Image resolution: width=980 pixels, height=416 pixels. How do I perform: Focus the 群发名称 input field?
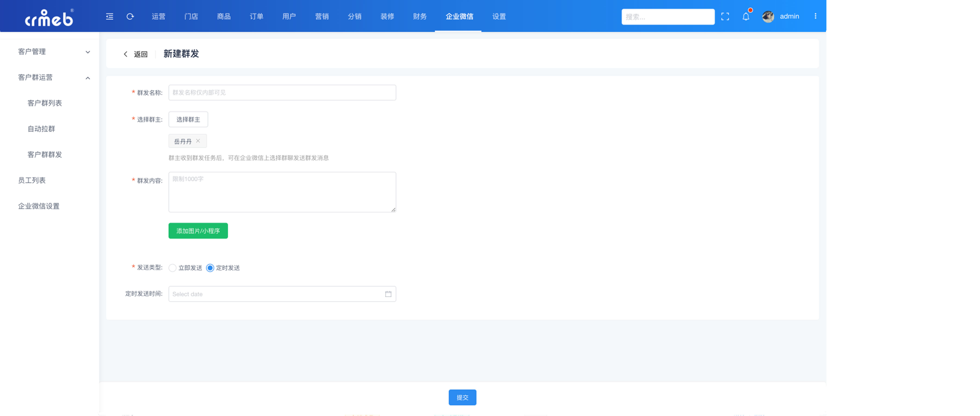coord(282,93)
